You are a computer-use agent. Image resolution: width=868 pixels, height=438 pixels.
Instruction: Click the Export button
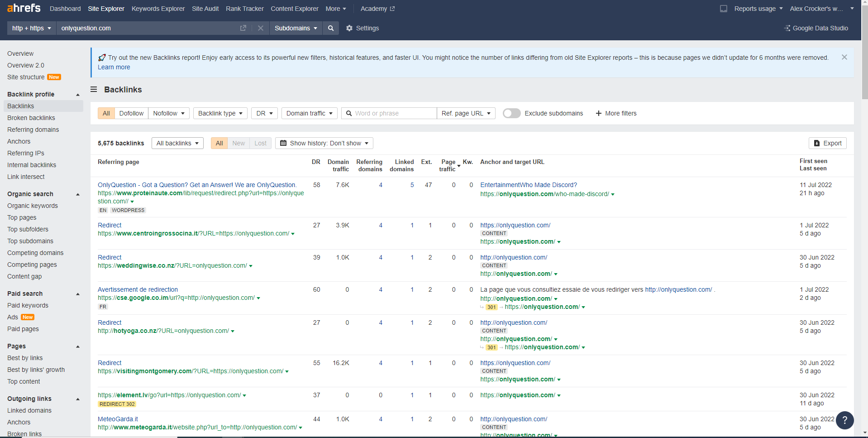pyautogui.click(x=827, y=143)
